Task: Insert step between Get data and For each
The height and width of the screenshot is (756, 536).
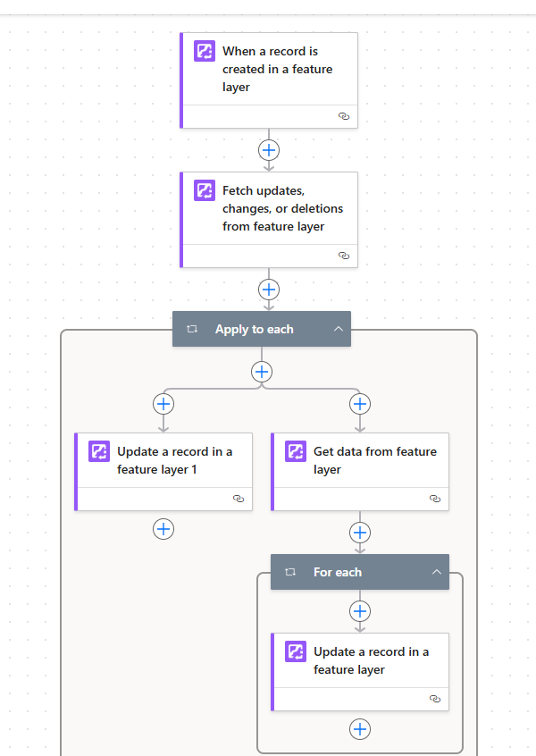Action: point(360,533)
